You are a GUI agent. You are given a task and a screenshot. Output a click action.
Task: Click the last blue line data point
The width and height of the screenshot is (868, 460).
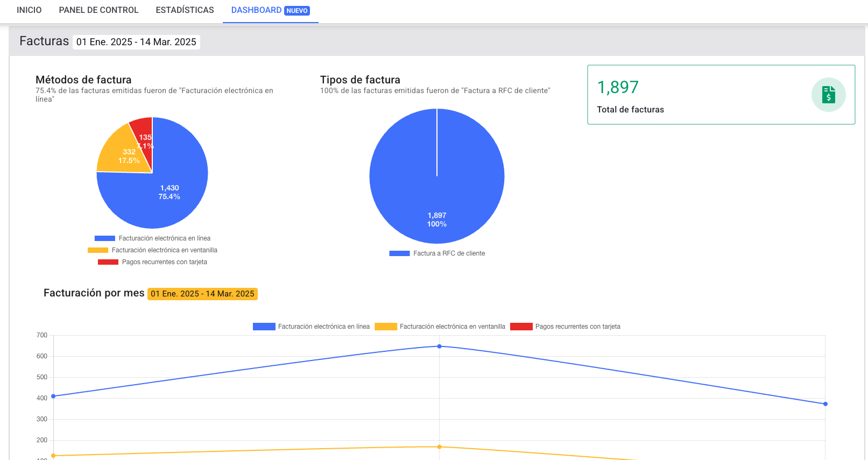825,404
